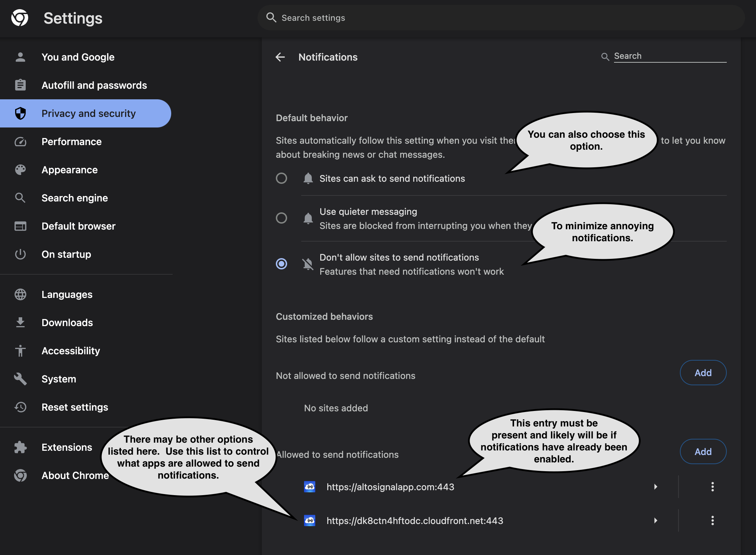Select the 'Use quieter messaging' radio button
The width and height of the screenshot is (756, 555).
pyautogui.click(x=281, y=218)
